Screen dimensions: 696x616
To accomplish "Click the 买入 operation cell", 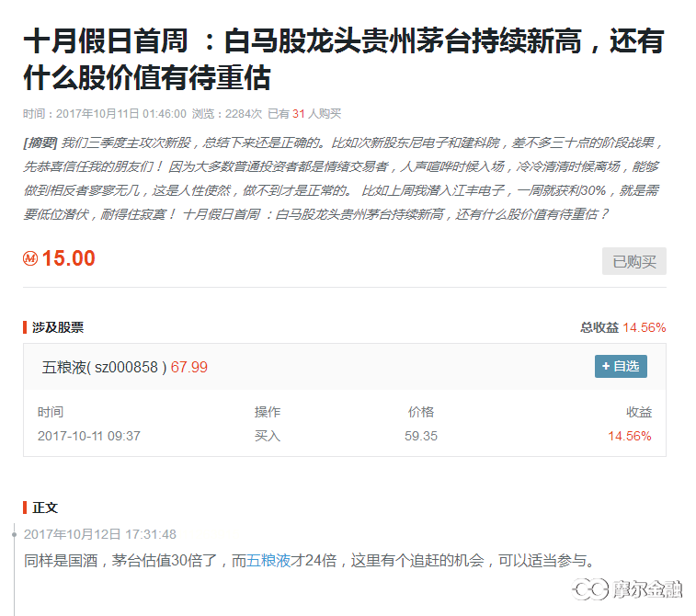I will [x=268, y=436].
